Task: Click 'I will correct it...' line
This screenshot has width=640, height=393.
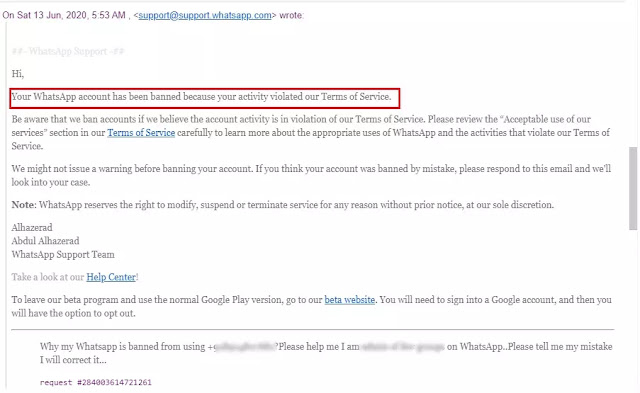Action: click(73, 360)
